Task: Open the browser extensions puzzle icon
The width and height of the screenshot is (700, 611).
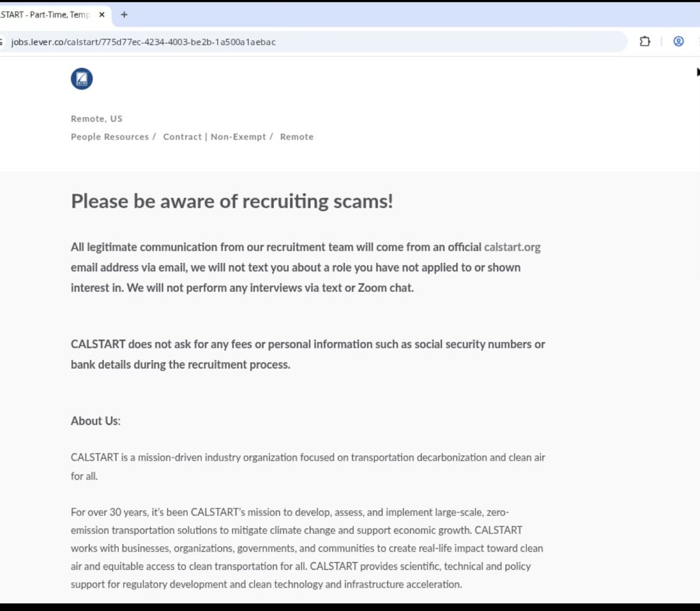Action: coord(645,41)
